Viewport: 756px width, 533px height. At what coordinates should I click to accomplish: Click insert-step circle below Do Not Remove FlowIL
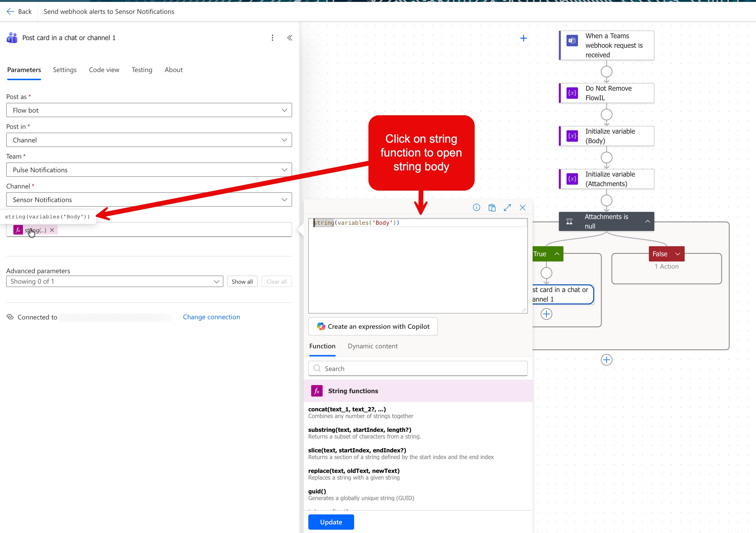coord(607,115)
